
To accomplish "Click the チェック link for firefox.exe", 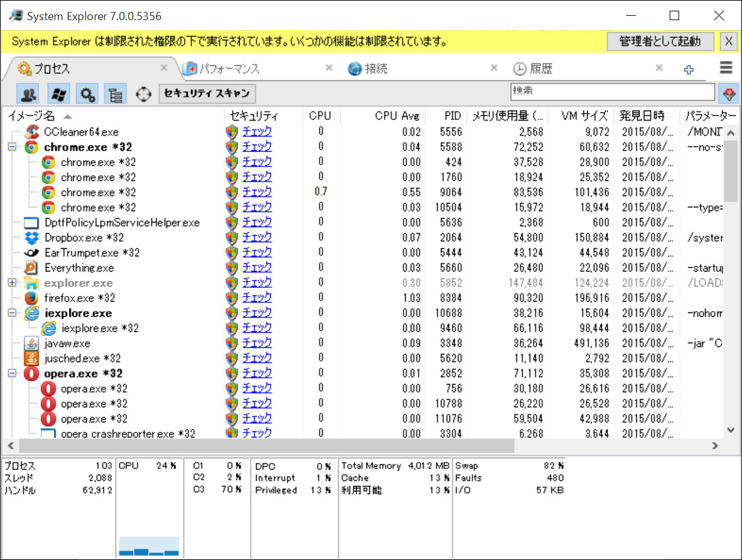I will 257,297.
